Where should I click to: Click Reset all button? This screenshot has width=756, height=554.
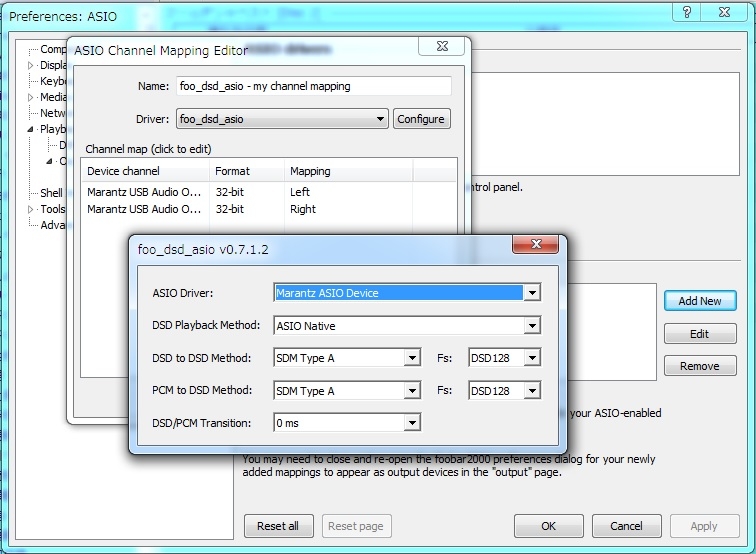tap(278, 526)
